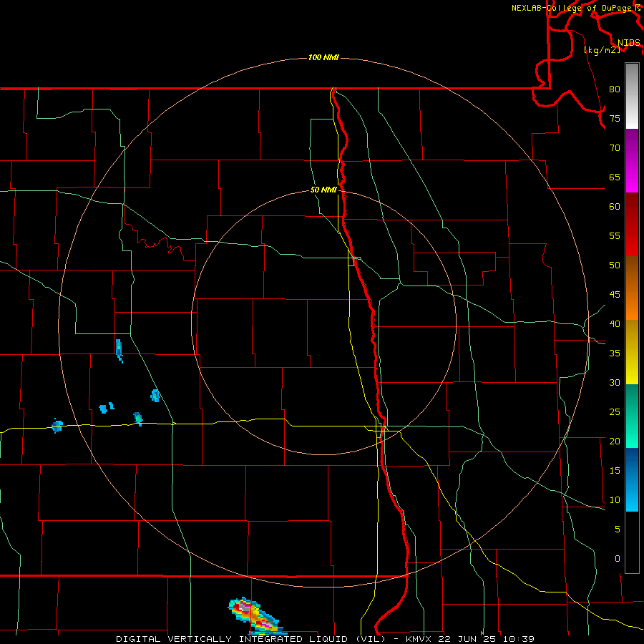
Task: Select the "30" value on the VIL scale
Action: [x=615, y=382]
